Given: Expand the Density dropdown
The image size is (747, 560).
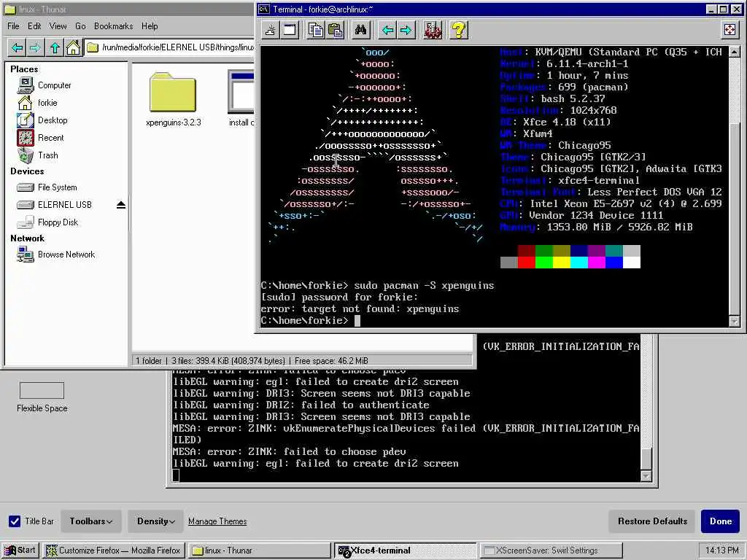Looking at the screenshot, I should click(156, 521).
